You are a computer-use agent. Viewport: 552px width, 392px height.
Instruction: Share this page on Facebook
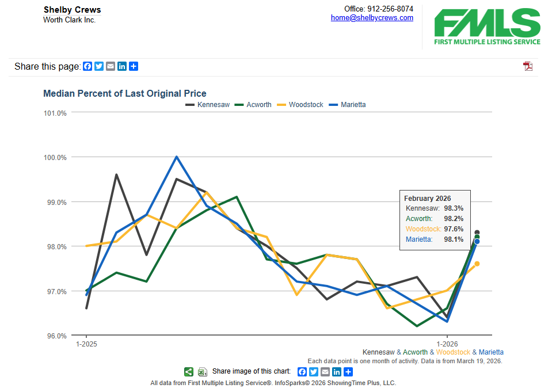point(87,66)
